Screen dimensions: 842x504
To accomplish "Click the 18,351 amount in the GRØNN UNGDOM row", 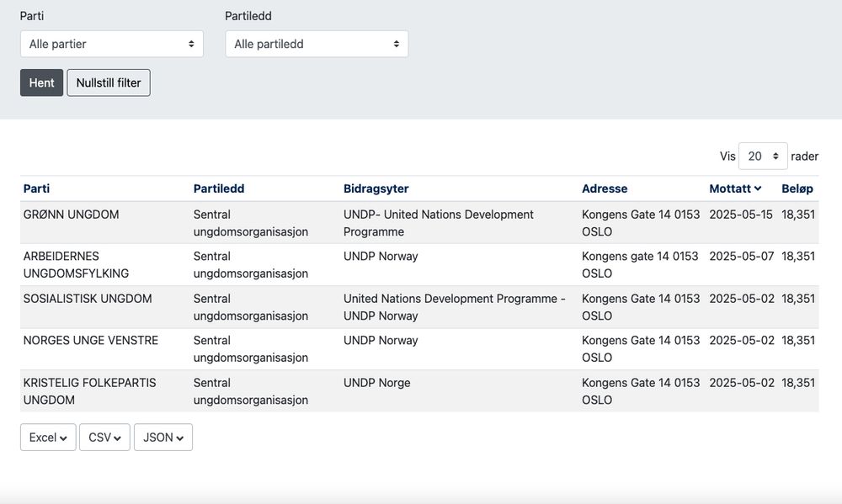I will (798, 215).
